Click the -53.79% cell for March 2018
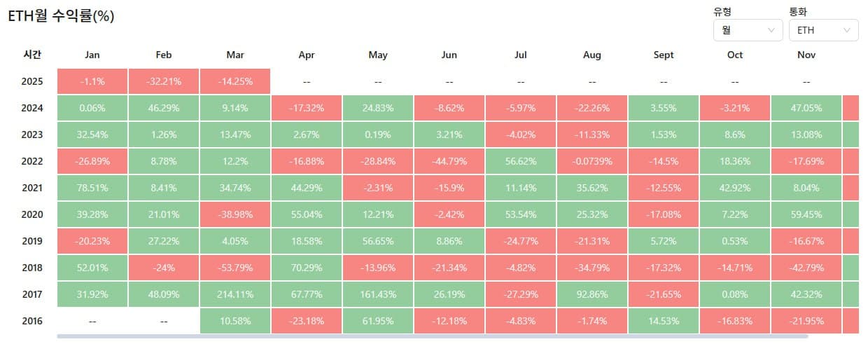 click(x=235, y=268)
